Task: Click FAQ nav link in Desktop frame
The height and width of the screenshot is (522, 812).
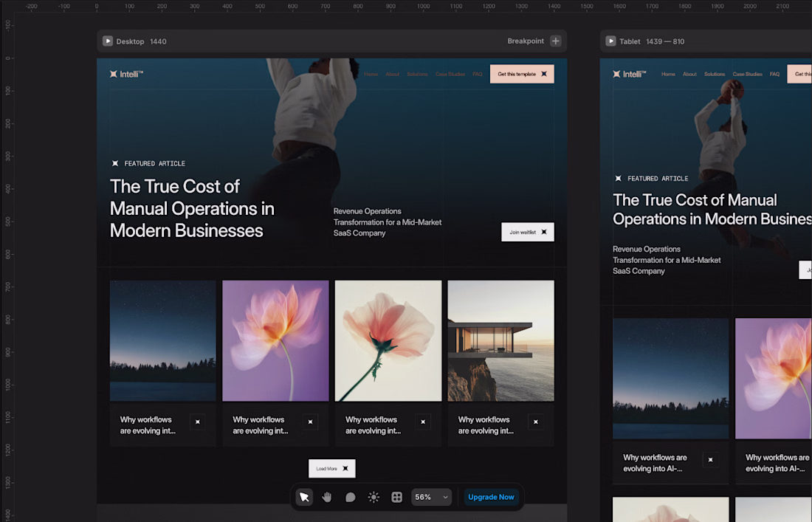Action: click(x=478, y=74)
